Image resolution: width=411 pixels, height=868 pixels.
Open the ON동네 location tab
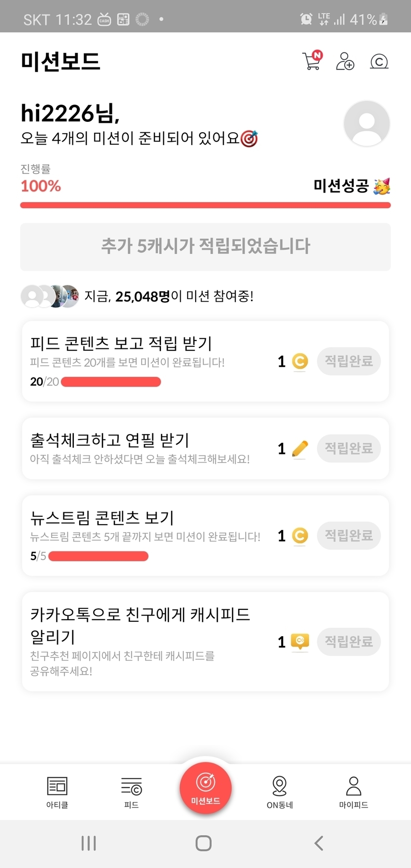280,791
